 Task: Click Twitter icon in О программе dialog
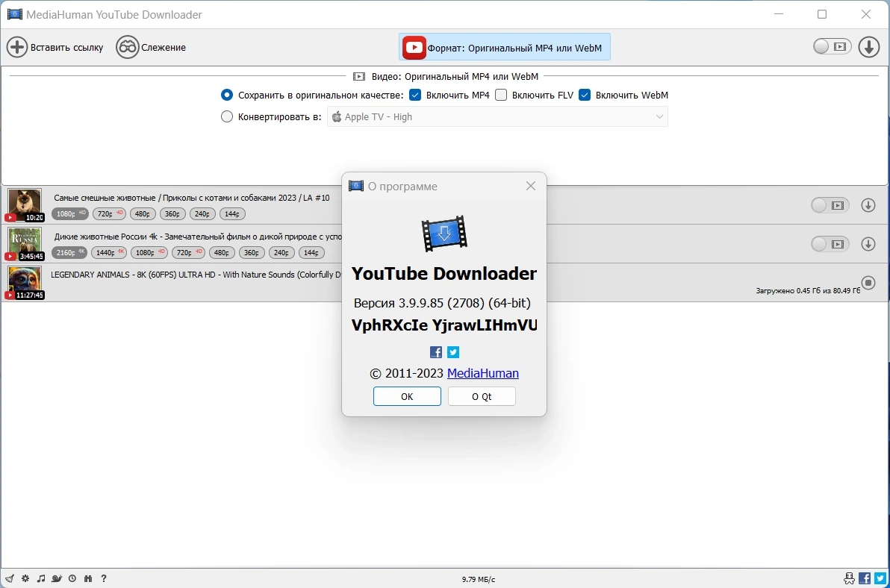pyautogui.click(x=453, y=352)
